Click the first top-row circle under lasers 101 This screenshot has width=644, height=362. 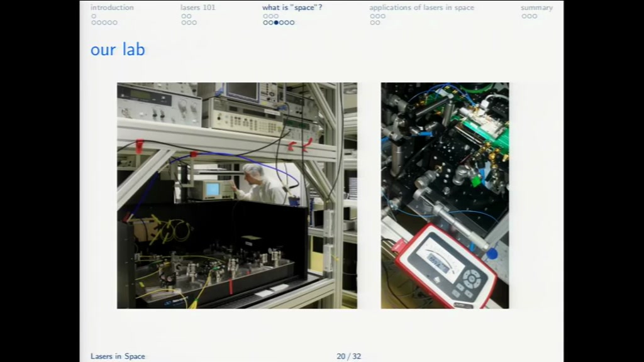(184, 16)
